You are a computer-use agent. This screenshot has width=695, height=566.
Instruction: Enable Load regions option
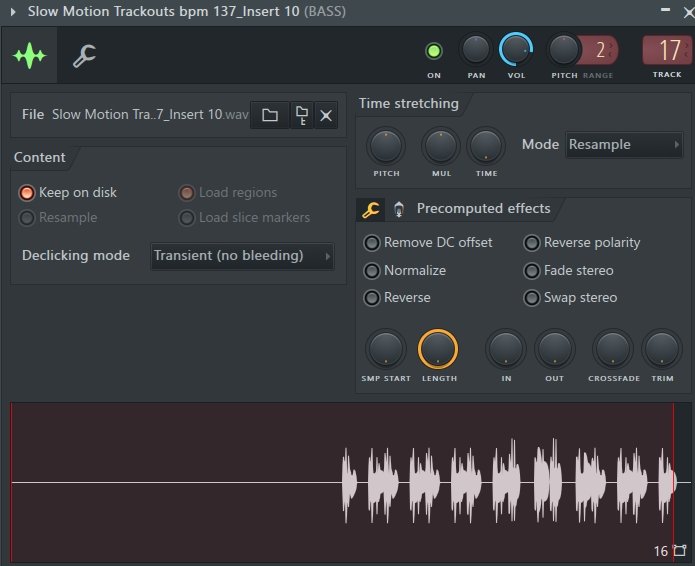click(228, 193)
